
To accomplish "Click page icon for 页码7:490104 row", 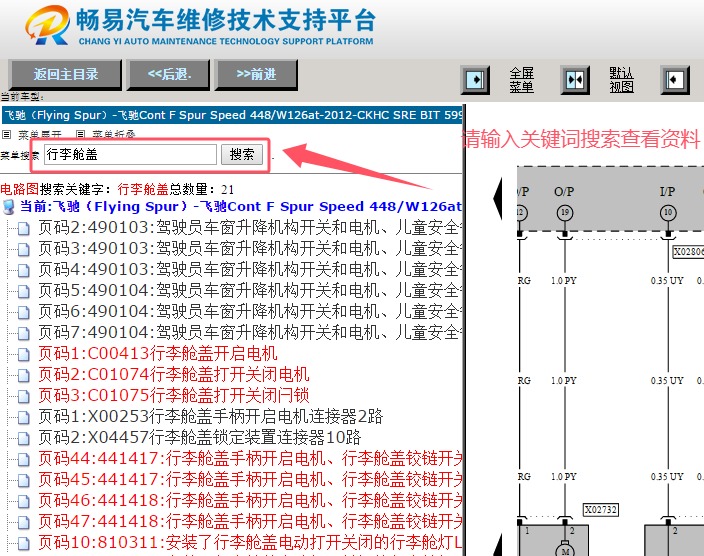I will pyautogui.click(x=23, y=334).
